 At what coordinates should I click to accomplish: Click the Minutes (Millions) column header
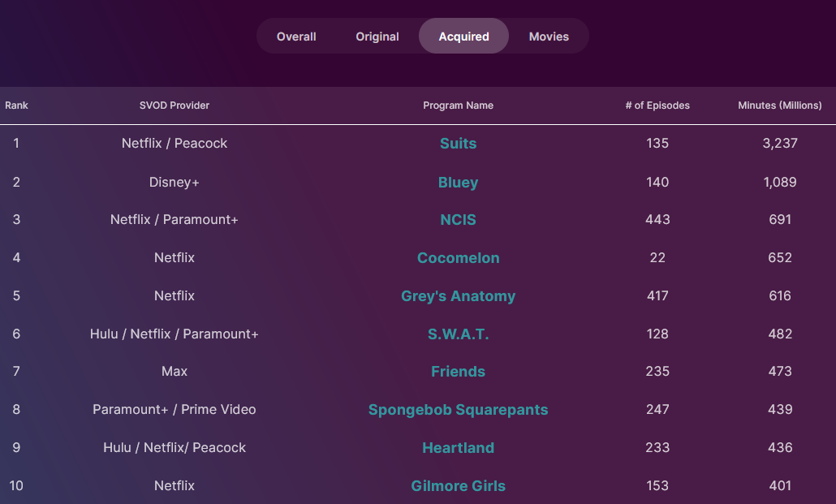point(779,106)
